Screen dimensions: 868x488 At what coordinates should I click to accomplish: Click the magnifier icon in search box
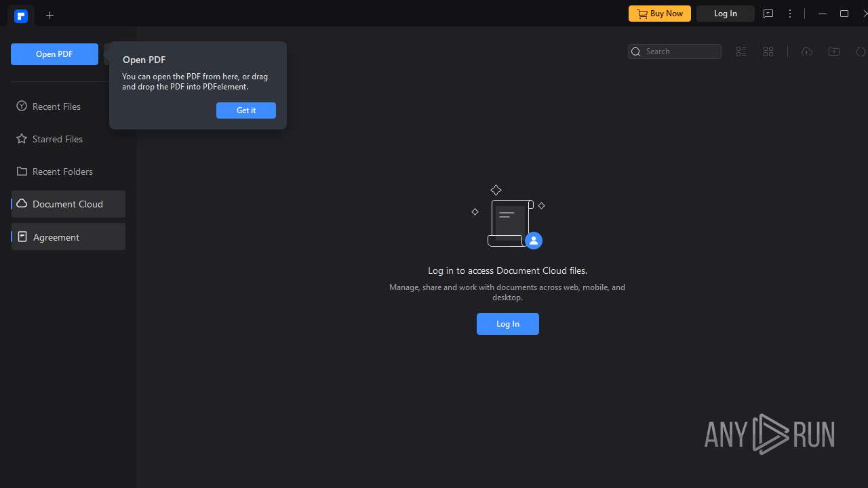[636, 52]
